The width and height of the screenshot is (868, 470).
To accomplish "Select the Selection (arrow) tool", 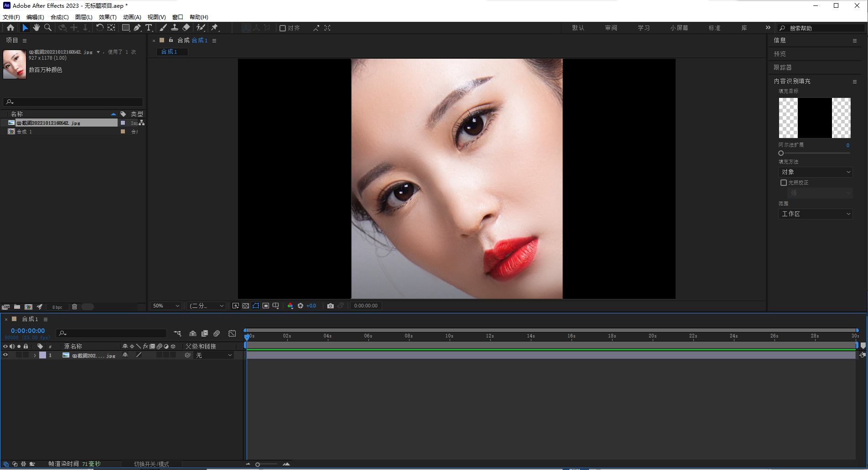I will pos(25,28).
